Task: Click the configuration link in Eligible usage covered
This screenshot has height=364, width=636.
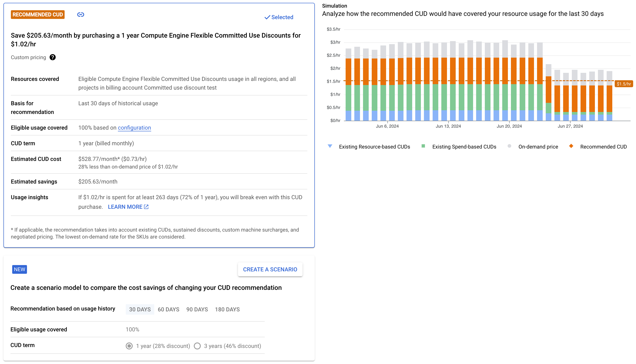Action: (x=135, y=127)
